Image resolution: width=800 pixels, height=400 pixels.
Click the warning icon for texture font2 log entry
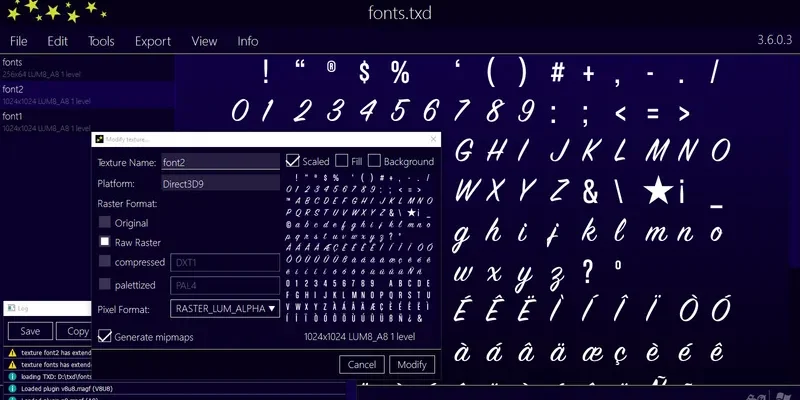coord(12,353)
